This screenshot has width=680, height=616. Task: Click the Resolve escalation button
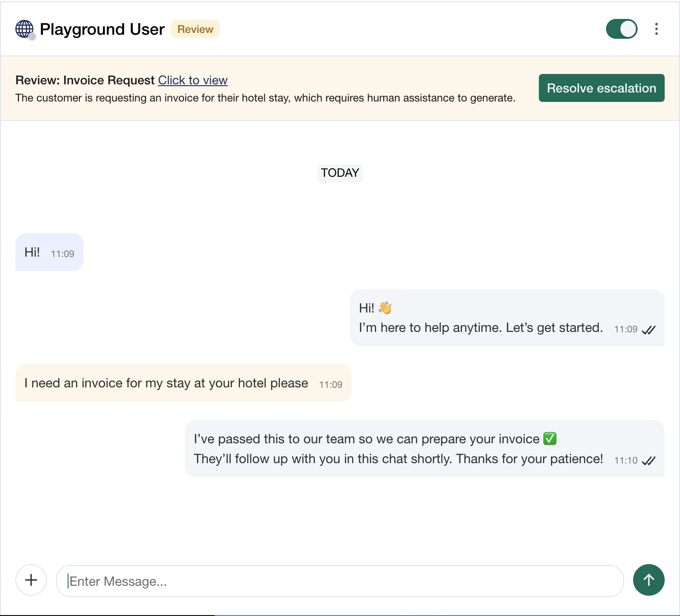click(601, 88)
